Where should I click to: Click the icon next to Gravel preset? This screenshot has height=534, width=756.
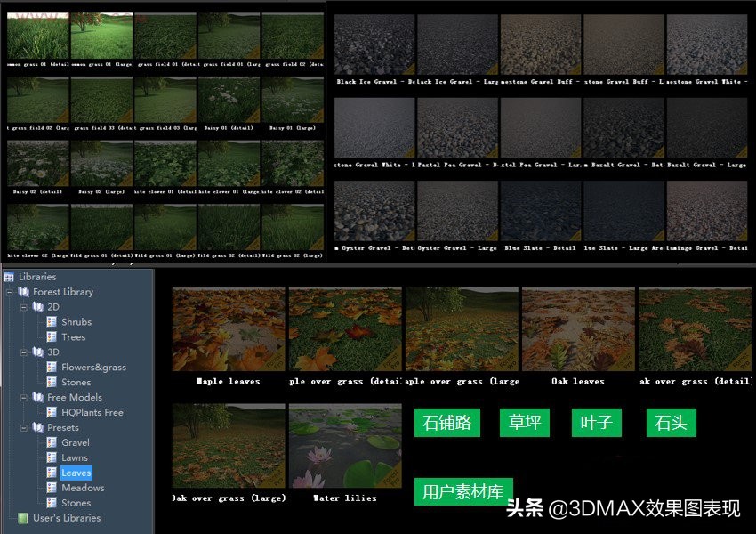pos(52,442)
